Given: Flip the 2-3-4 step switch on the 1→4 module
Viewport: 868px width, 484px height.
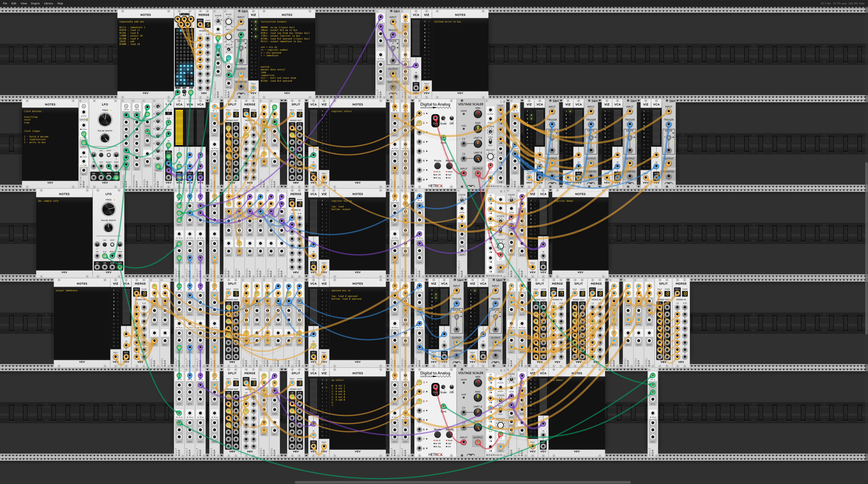Looking at the screenshot, I should [168, 113].
